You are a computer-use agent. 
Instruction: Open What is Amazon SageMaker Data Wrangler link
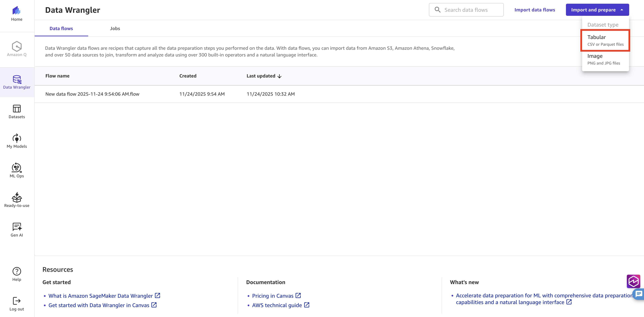[100, 296]
